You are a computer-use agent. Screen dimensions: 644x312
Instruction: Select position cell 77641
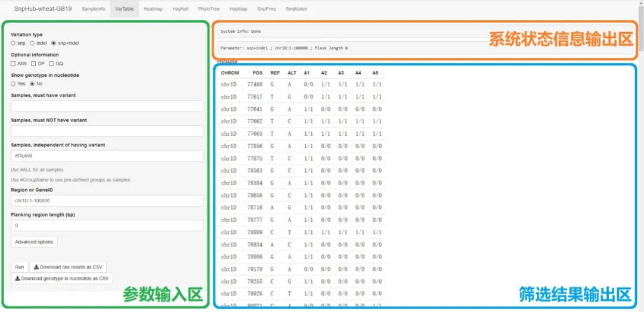(255, 109)
